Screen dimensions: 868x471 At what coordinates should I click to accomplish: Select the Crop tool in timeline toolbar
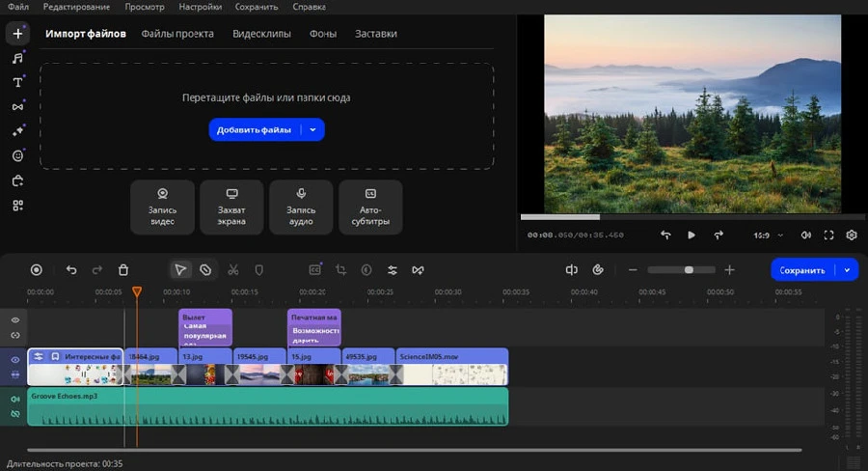[x=340, y=270]
